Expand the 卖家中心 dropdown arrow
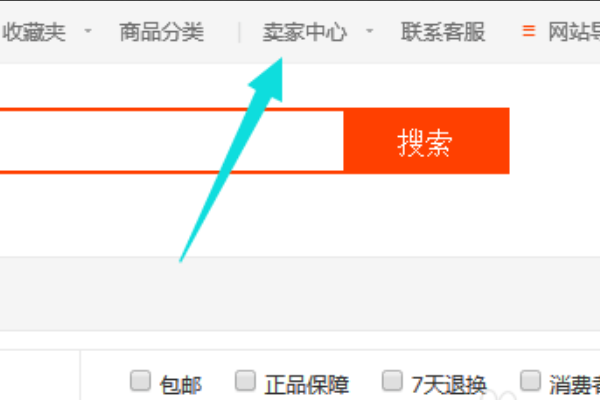This screenshot has height=400, width=600. 369,31
